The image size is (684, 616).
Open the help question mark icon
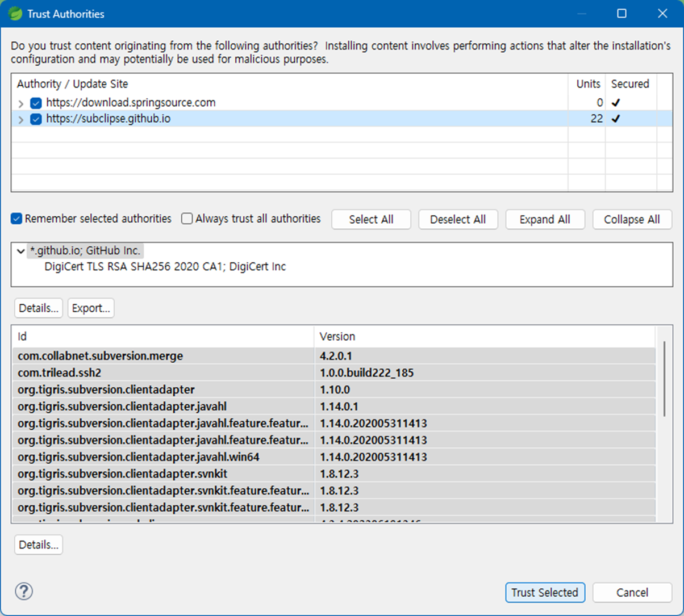coord(24,592)
